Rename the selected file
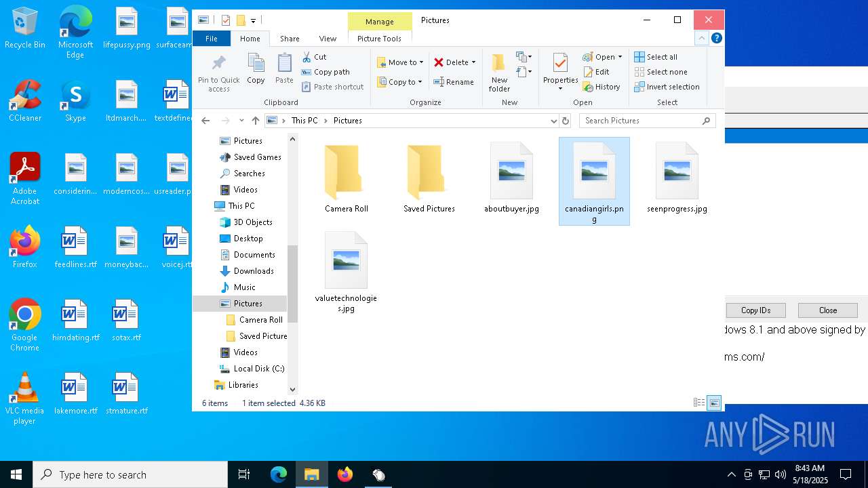Image resolution: width=868 pixels, height=488 pixels. pyautogui.click(x=454, y=82)
